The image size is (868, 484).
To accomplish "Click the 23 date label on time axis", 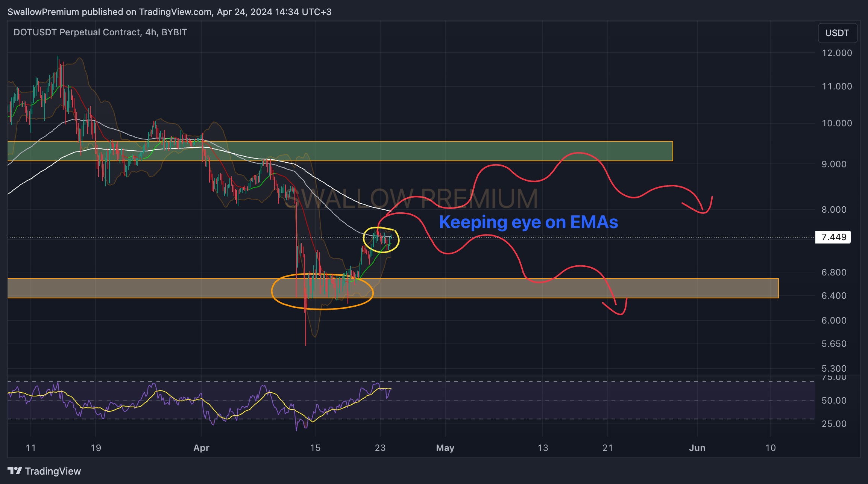I will coord(380,448).
